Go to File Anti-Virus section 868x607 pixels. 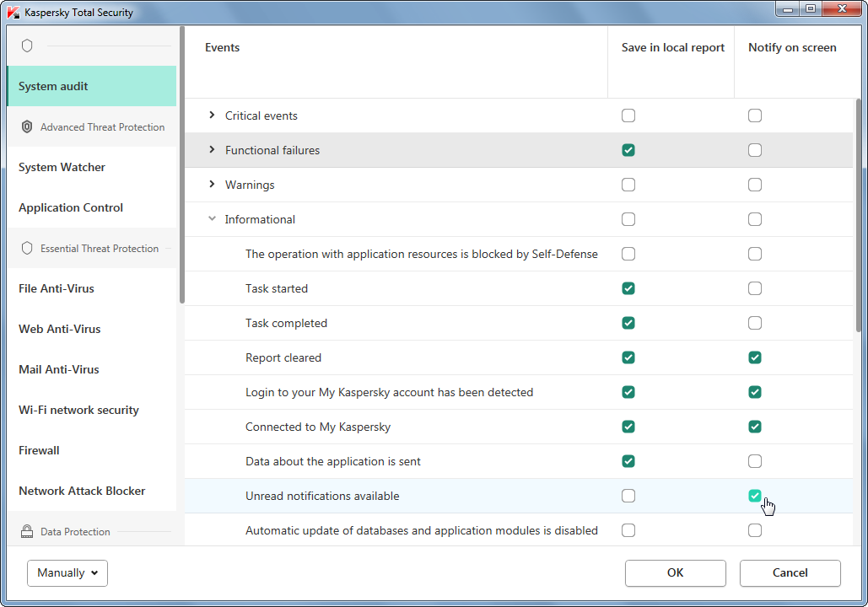tap(92, 288)
